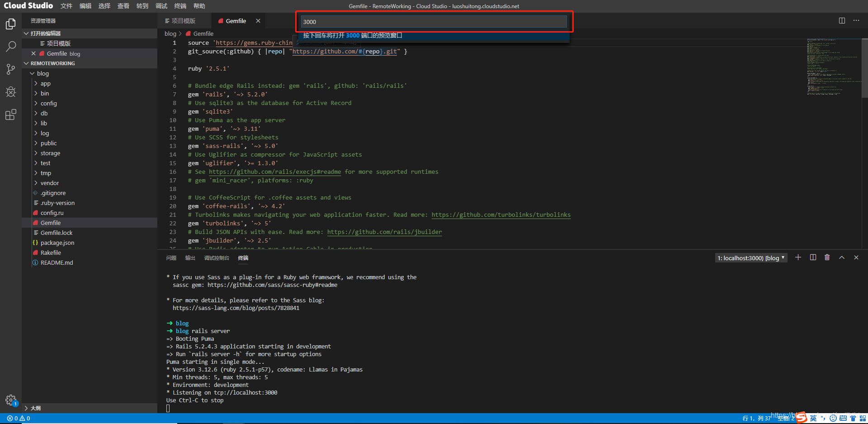Open the Manage gear settings icon
This screenshot has width=868, height=424.
11,400
